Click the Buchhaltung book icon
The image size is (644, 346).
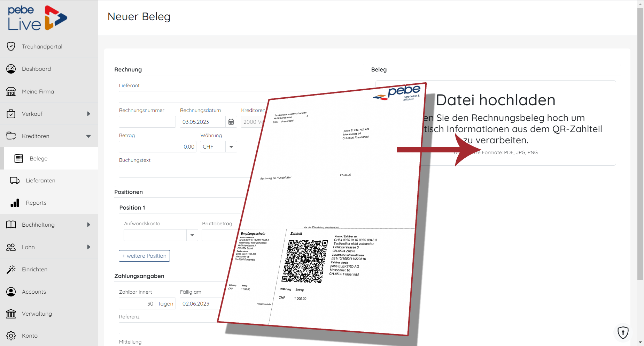click(x=11, y=225)
